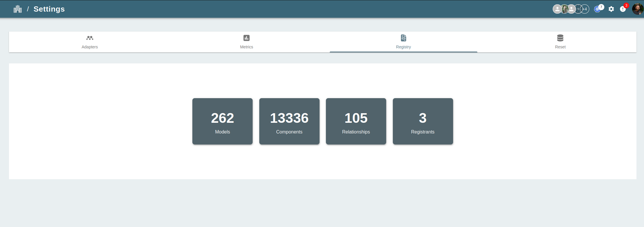This screenshot has width=644, height=227.
Task: Click the collaborator avatar with woman's photo
Action: 564,9
